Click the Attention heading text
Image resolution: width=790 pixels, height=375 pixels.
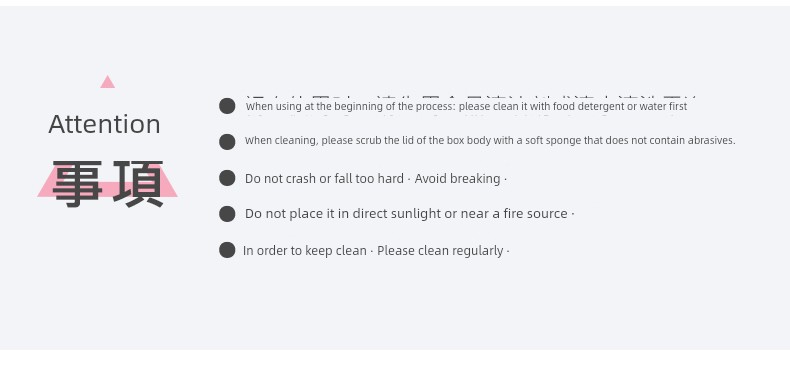(x=104, y=124)
